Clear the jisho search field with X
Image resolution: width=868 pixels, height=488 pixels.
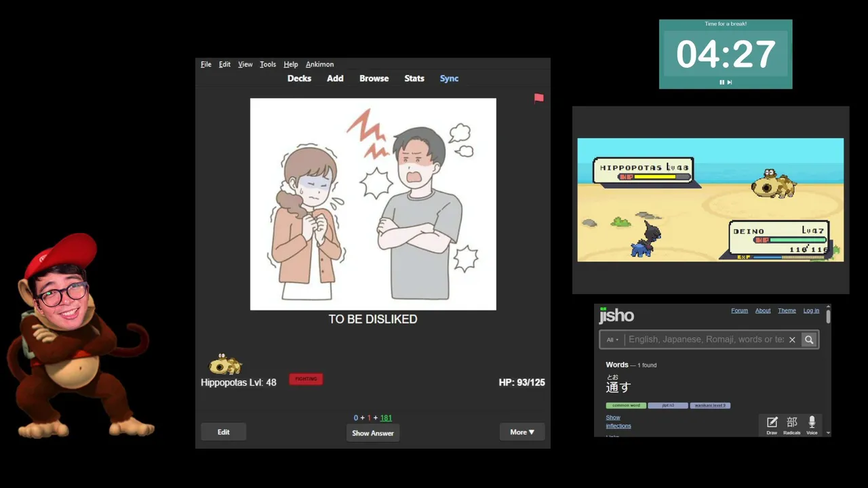tap(791, 340)
